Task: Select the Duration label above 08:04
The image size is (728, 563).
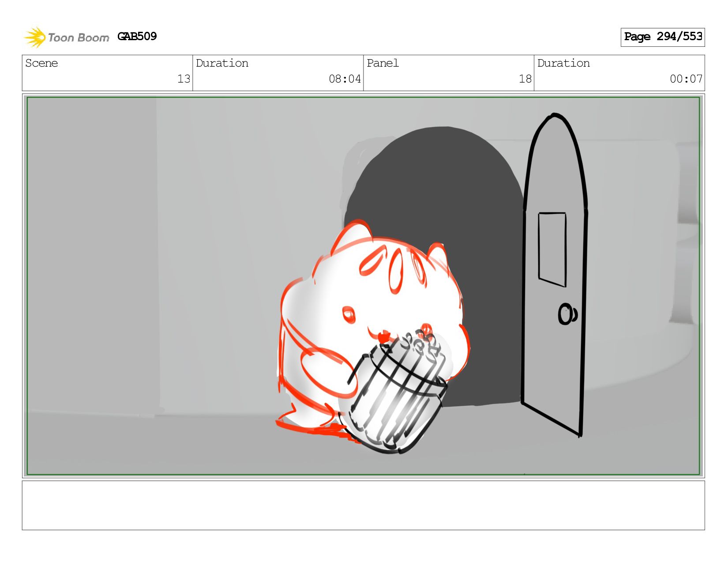Action: (x=222, y=63)
